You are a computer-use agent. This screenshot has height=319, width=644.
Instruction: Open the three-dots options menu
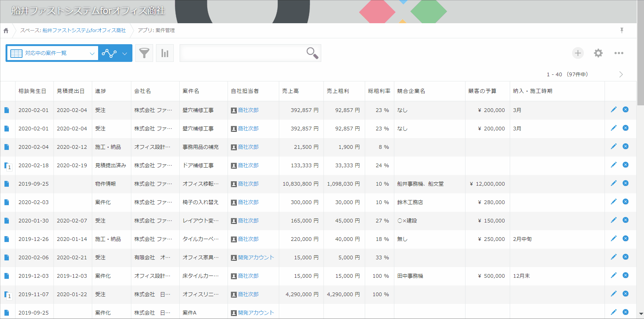pos(619,53)
